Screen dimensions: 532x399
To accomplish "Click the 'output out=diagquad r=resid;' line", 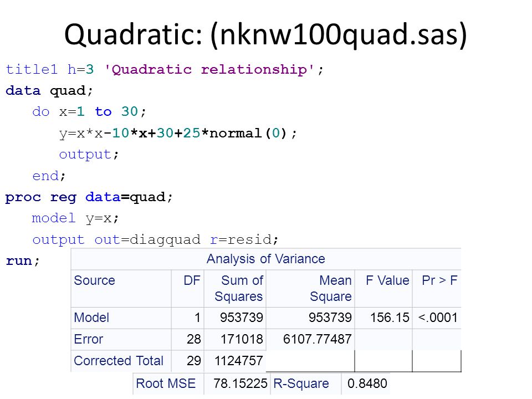I will 155,239.
